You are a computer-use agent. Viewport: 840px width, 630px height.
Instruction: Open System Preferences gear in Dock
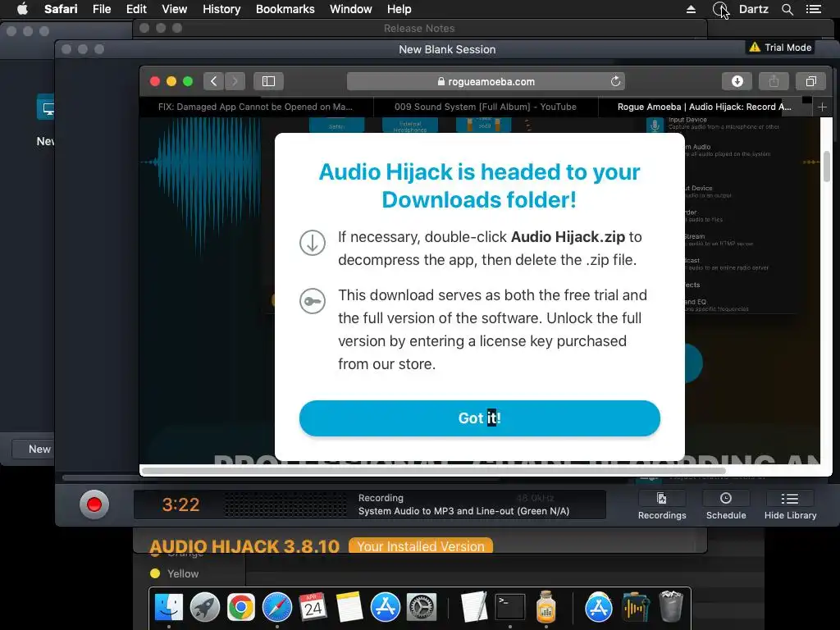[x=422, y=607]
